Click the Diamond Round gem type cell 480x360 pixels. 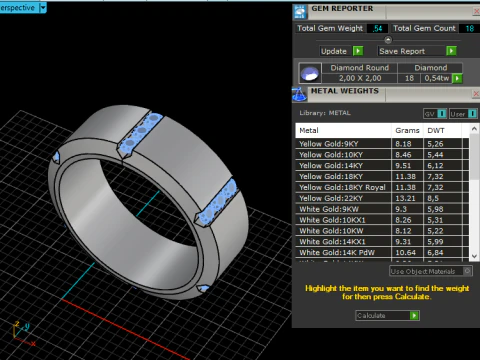point(360,68)
